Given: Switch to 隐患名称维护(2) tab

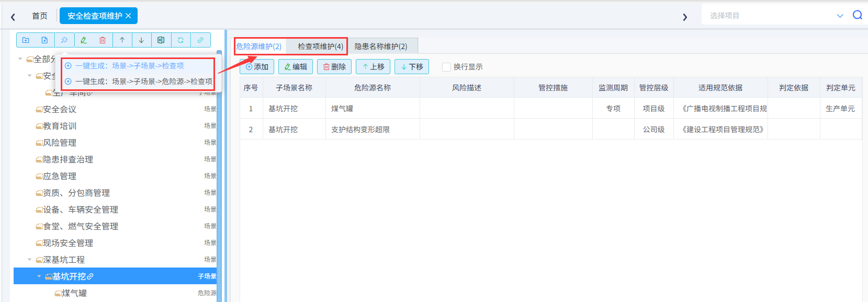Looking at the screenshot, I should click(381, 47).
